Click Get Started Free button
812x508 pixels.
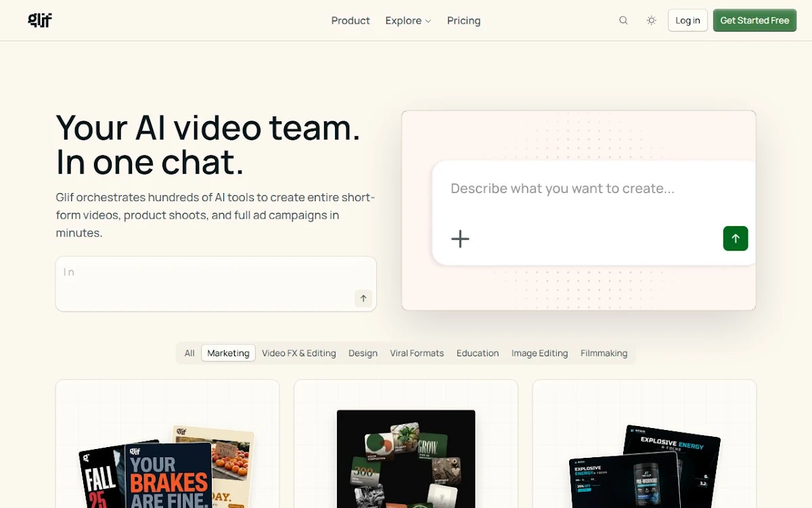[x=754, y=20]
